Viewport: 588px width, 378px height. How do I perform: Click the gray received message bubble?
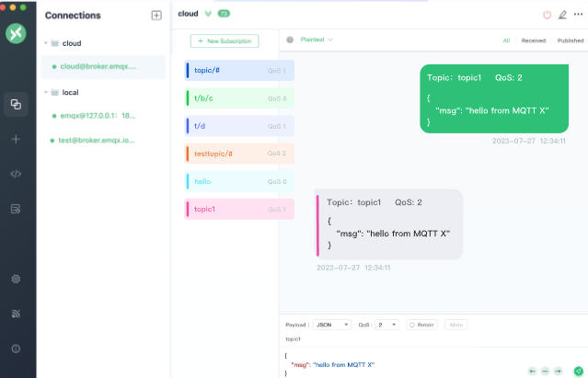pos(389,224)
